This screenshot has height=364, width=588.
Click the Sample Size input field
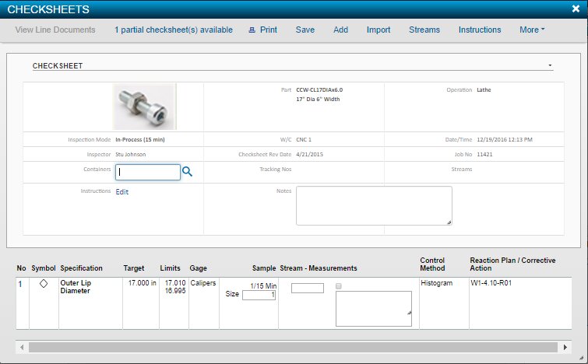pos(259,296)
